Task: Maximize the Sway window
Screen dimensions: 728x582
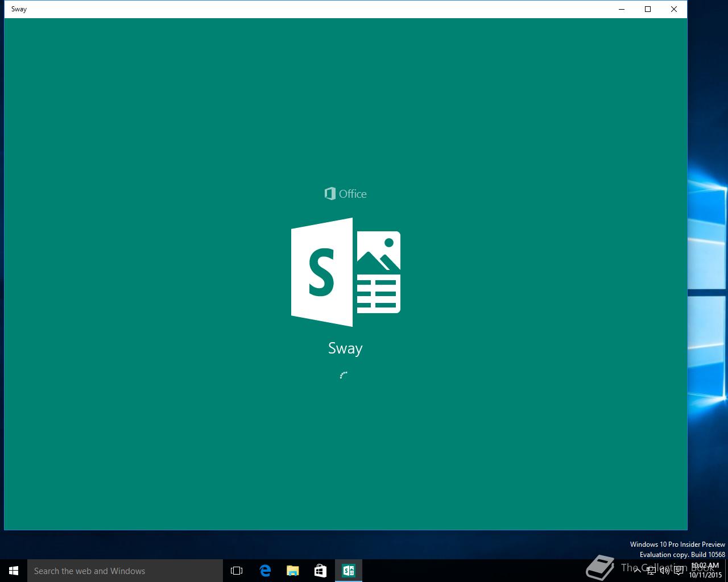Action: click(648, 9)
